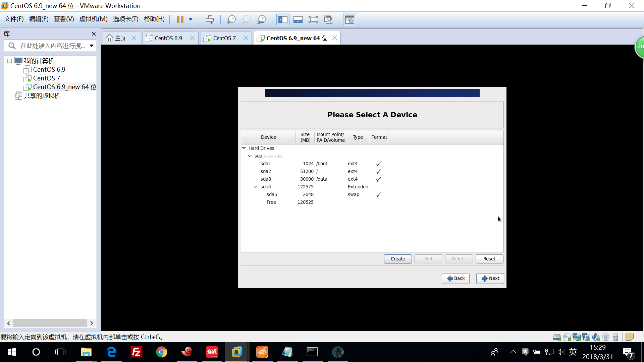This screenshot has height=362, width=644.
Task: Open the 编辑(E) menu
Action: click(x=39, y=19)
